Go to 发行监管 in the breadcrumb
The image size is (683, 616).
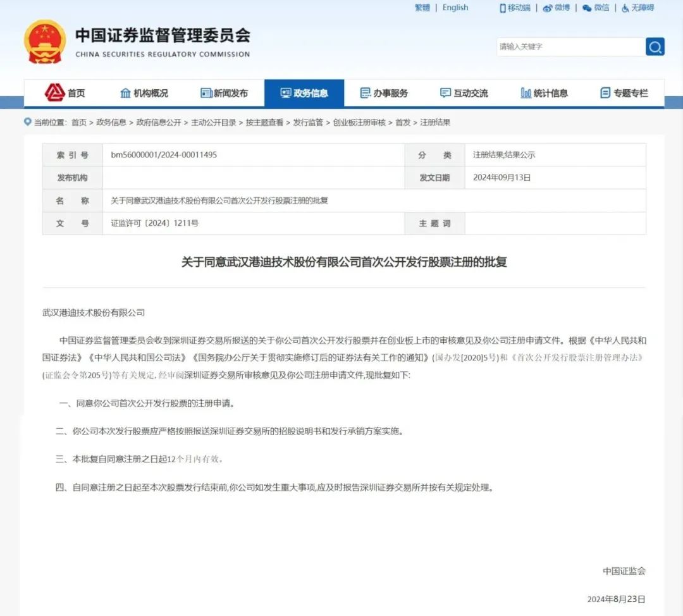pyautogui.click(x=308, y=123)
